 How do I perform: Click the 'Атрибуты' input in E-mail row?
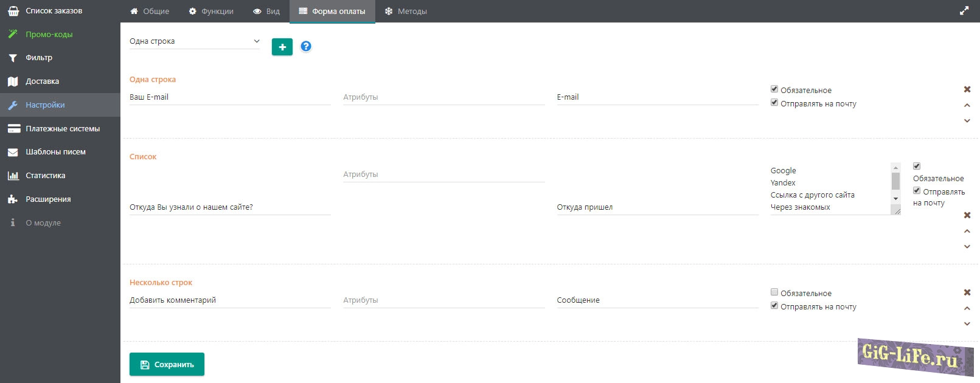click(x=443, y=97)
